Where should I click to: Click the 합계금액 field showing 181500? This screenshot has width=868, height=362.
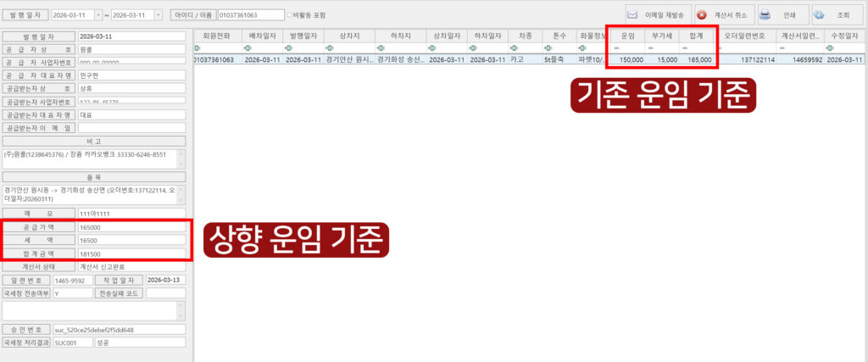[x=131, y=253]
